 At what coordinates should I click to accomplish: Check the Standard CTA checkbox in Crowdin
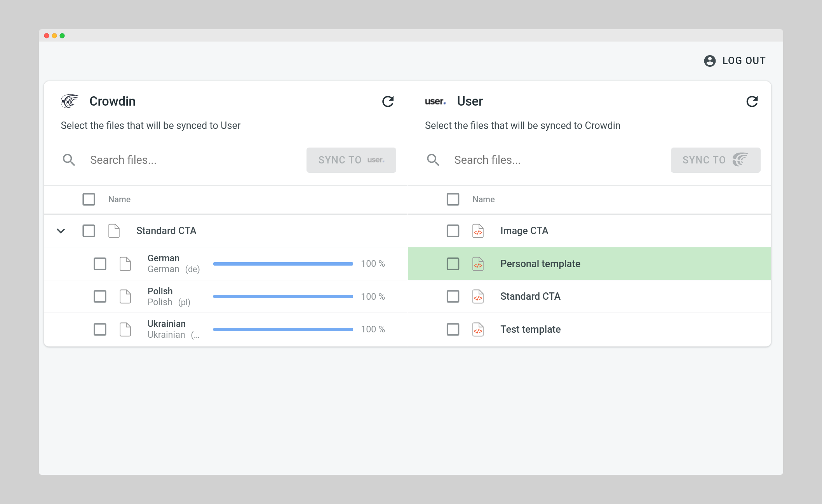click(x=89, y=231)
